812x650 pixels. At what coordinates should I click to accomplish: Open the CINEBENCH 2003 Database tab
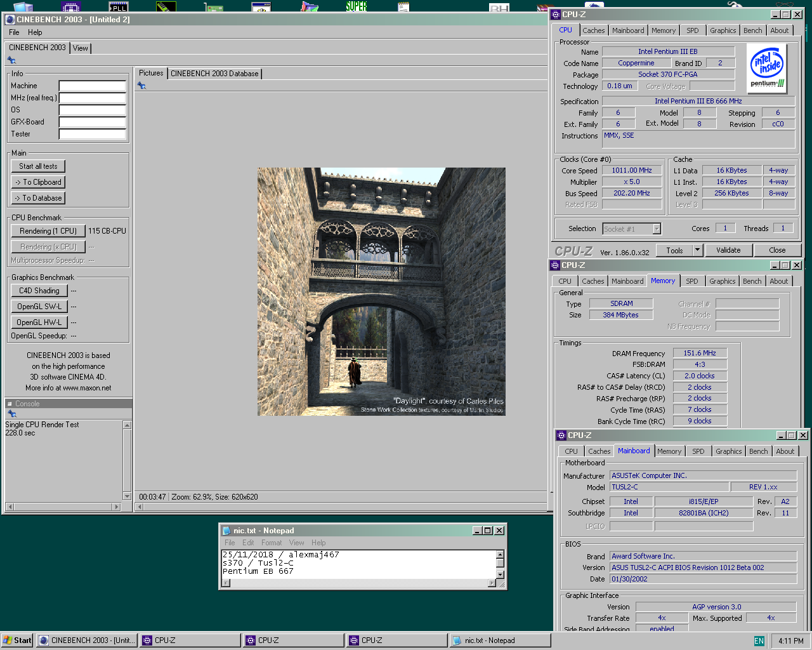[214, 74]
